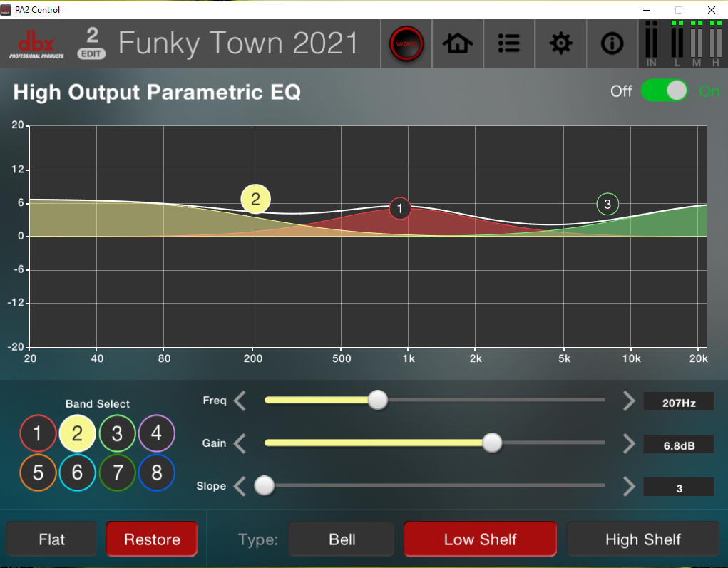This screenshot has height=568, width=728.
Task: Click the 207Hz frequency value field
Action: point(678,403)
